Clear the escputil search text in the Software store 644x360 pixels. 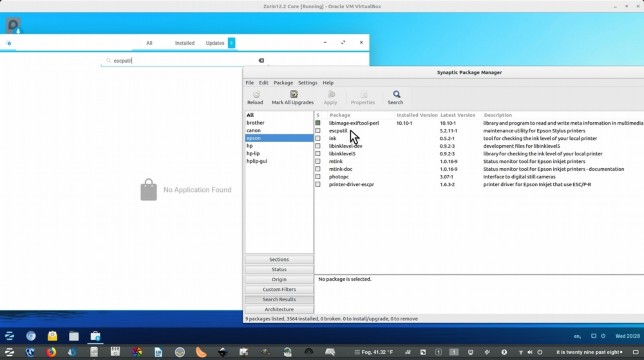click(x=261, y=60)
